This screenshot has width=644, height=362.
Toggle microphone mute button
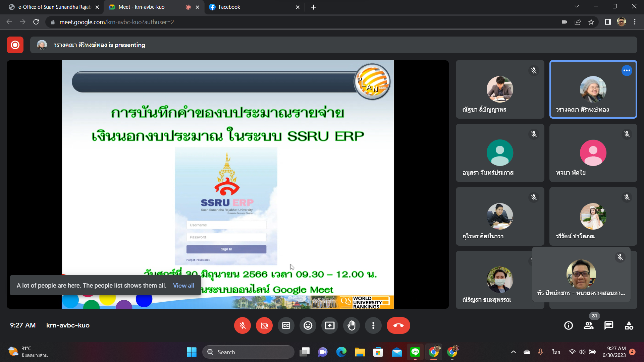tap(243, 325)
